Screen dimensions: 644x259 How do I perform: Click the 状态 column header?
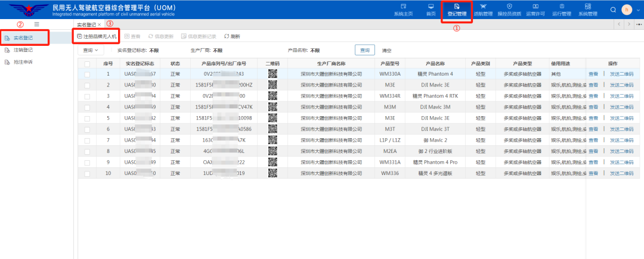(175, 64)
